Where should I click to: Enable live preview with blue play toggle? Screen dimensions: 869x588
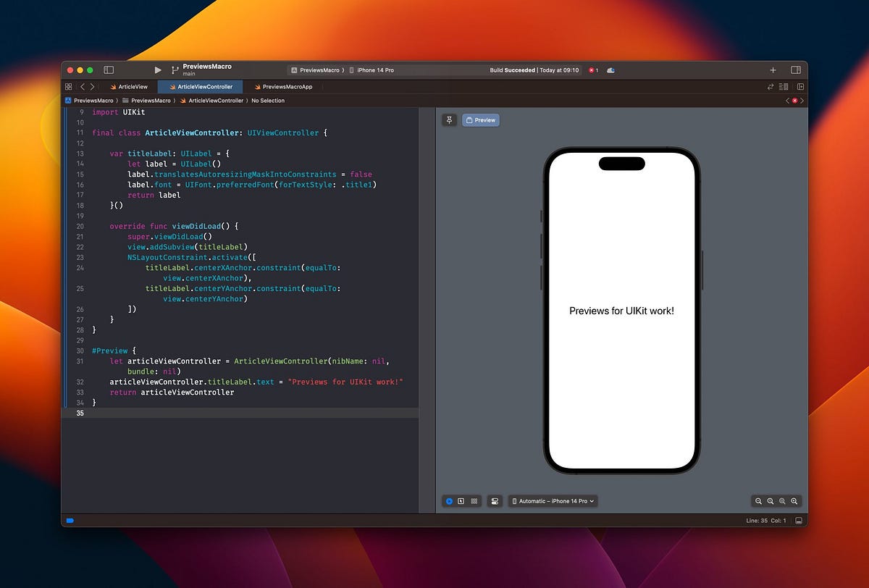[x=450, y=500]
